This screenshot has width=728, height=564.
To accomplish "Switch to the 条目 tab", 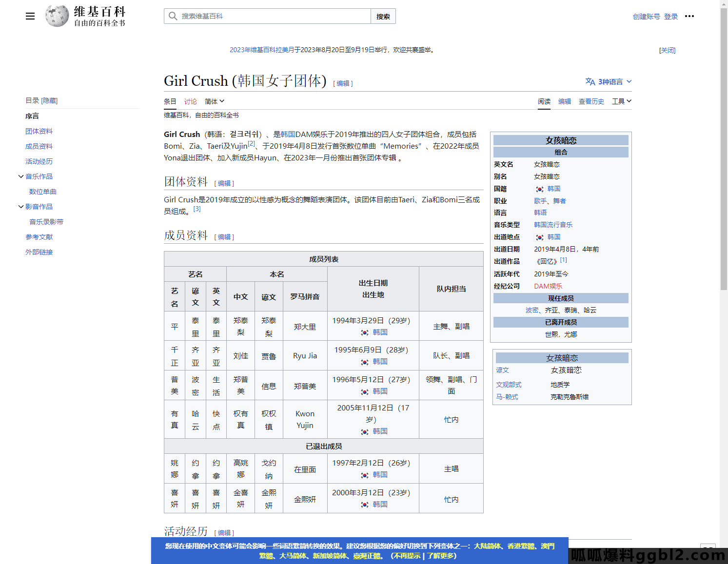I will click(x=170, y=101).
